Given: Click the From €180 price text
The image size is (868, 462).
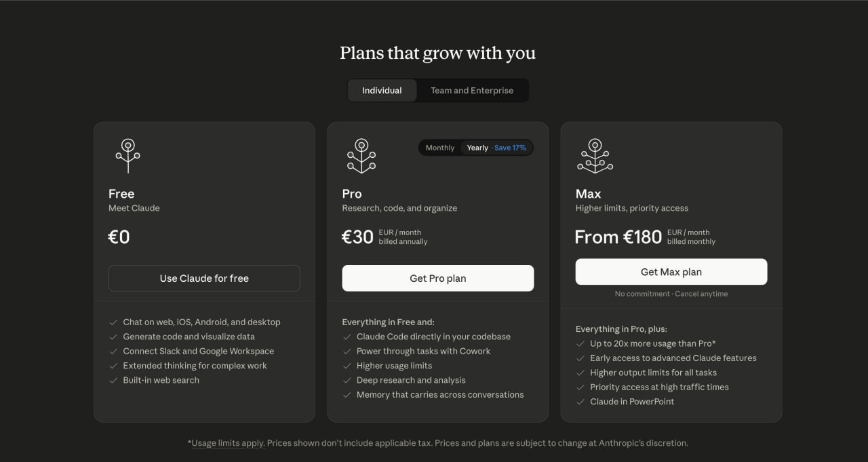Looking at the screenshot, I should click(x=618, y=237).
